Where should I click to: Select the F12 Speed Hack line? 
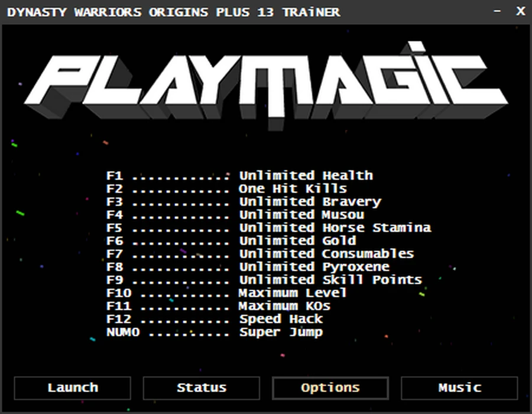point(215,319)
